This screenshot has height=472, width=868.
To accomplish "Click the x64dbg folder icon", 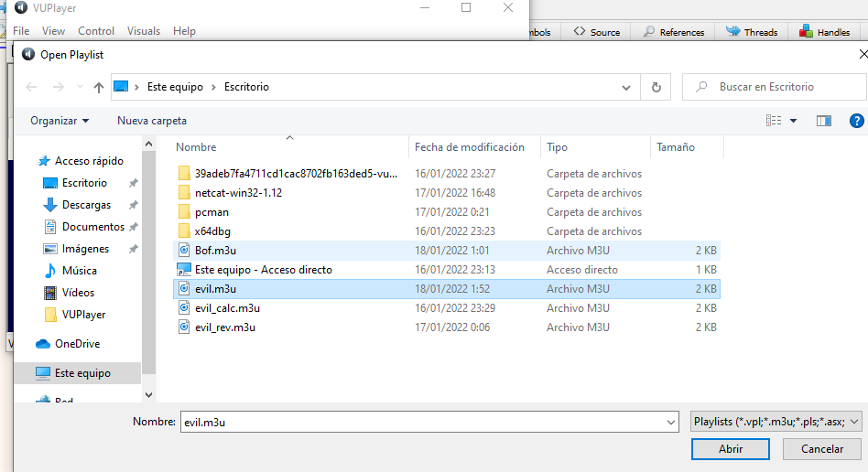I will pyautogui.click(x=184, y=231).
